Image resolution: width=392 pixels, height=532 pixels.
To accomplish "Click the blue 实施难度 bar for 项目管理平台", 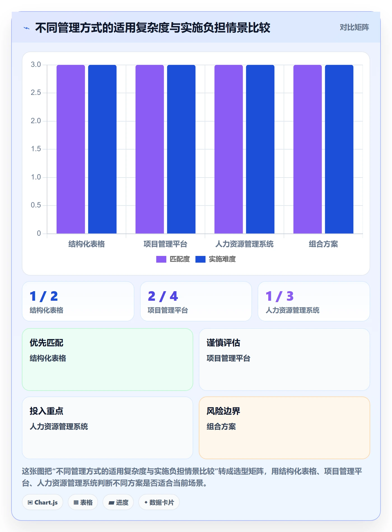I will point(181,149).
